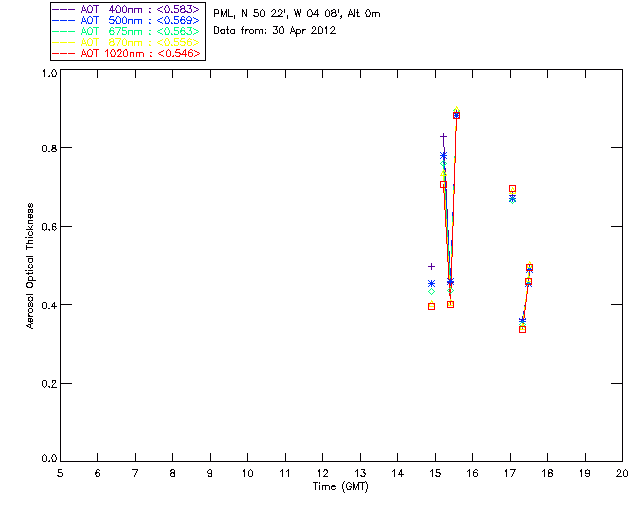Click the red dashed line sample for 1020nm
The height and width of the screenshot is (512, 640).
[64, 53]
